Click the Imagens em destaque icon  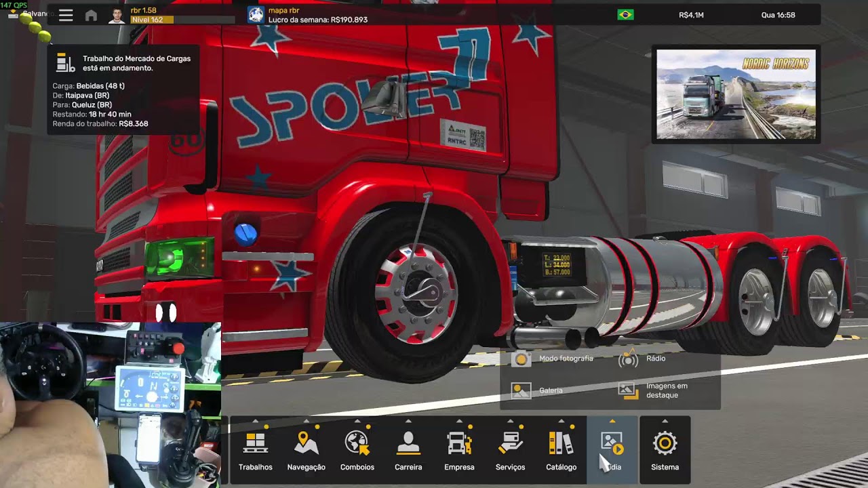click(x=627, y=390)
